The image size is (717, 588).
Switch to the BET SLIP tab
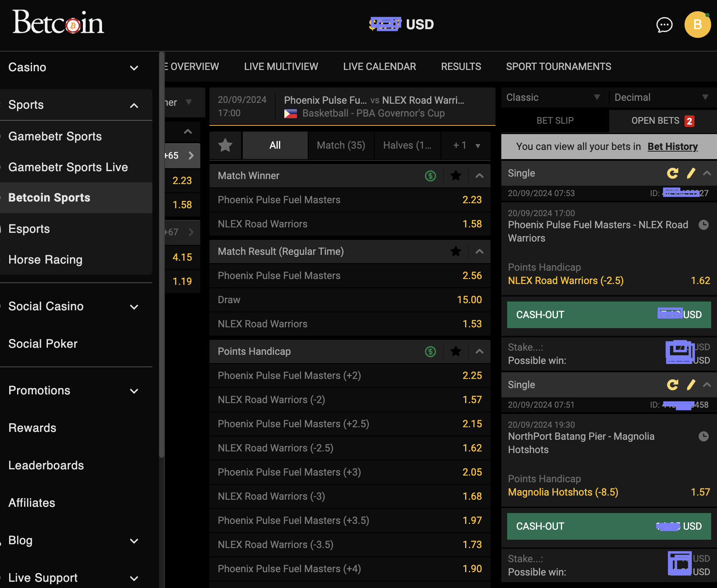tap(555, 121)
